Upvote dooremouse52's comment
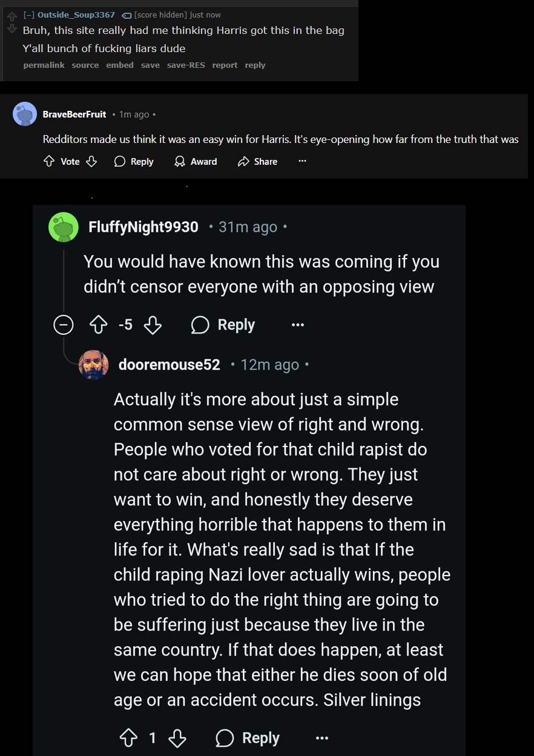The height and width of the screenshot is (756, 534). coord(128,738)
